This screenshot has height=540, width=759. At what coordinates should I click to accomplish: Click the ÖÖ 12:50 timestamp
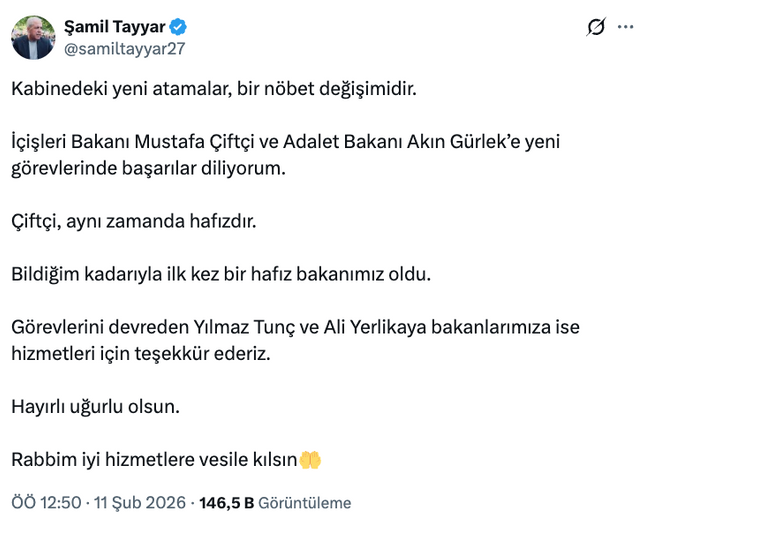[x=46, y=503]
